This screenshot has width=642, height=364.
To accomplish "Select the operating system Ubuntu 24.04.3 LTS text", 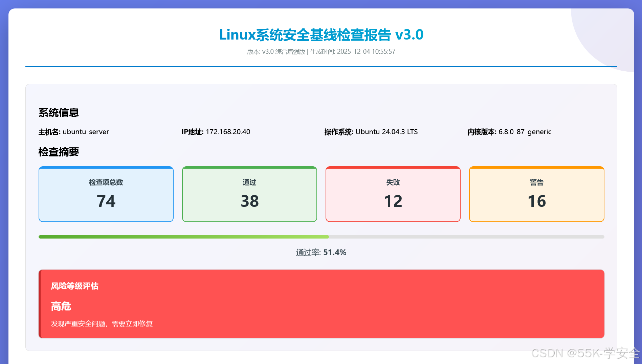I will (387, 132).
